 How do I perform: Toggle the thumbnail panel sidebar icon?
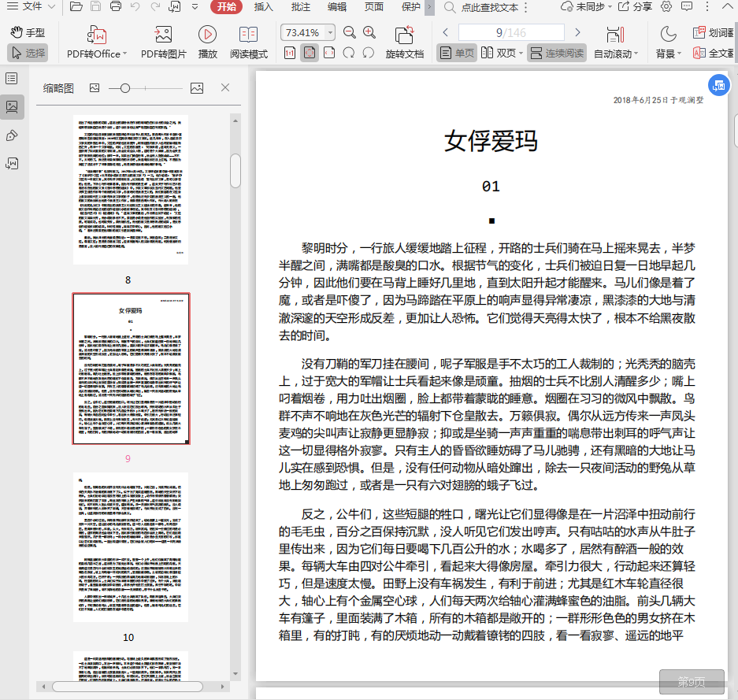click(x=12, y=107)
